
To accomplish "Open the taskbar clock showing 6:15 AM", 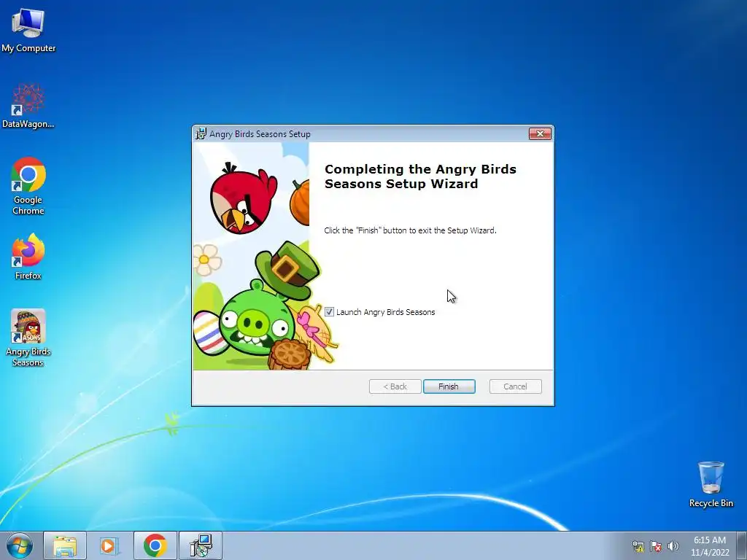I will pos(710,546).
